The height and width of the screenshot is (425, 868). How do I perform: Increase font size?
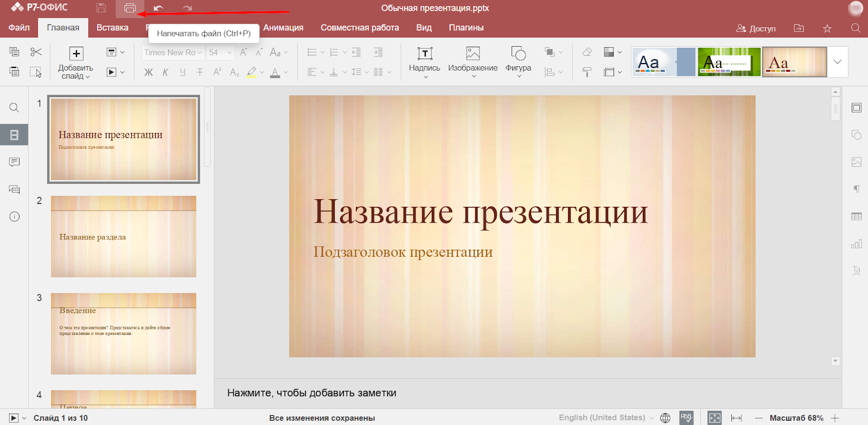(244, 52)
